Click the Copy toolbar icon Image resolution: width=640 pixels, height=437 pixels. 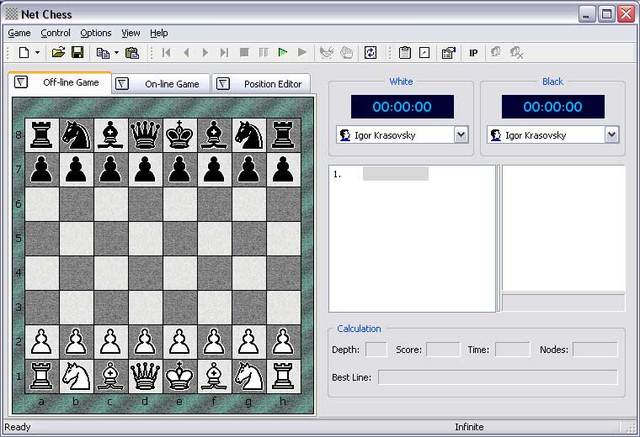point(102,53)
